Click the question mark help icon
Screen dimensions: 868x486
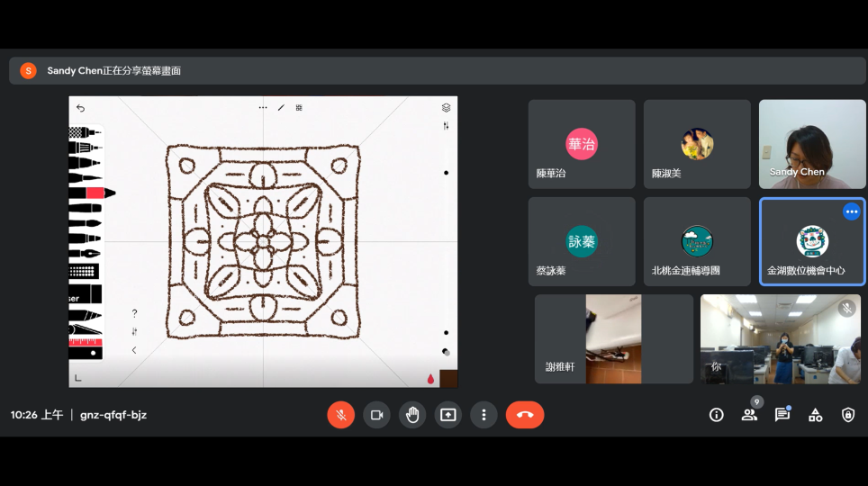(134, 313)
